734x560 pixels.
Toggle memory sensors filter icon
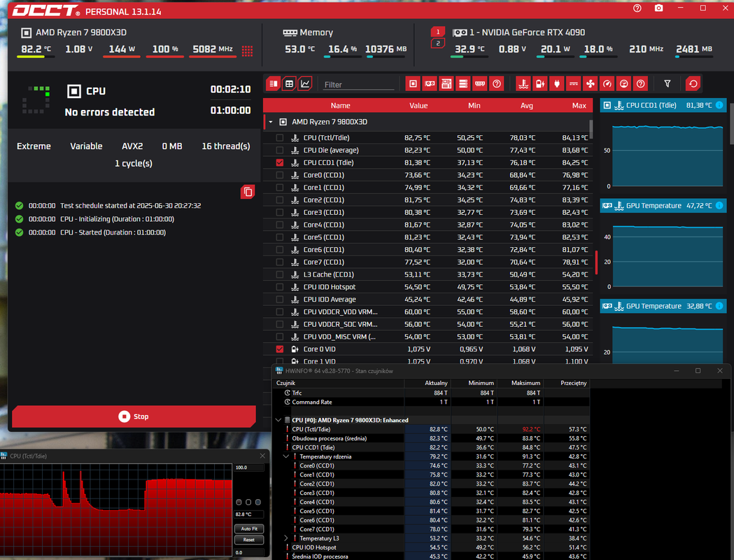pos(480,84)
